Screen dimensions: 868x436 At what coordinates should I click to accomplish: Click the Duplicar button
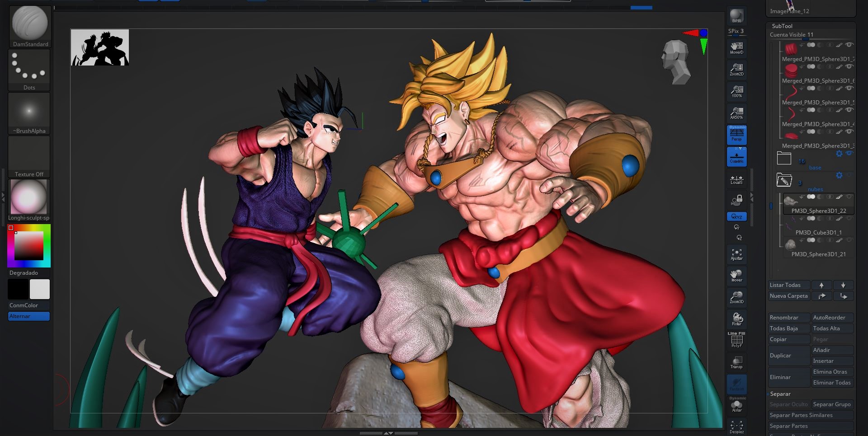(789, 356)
